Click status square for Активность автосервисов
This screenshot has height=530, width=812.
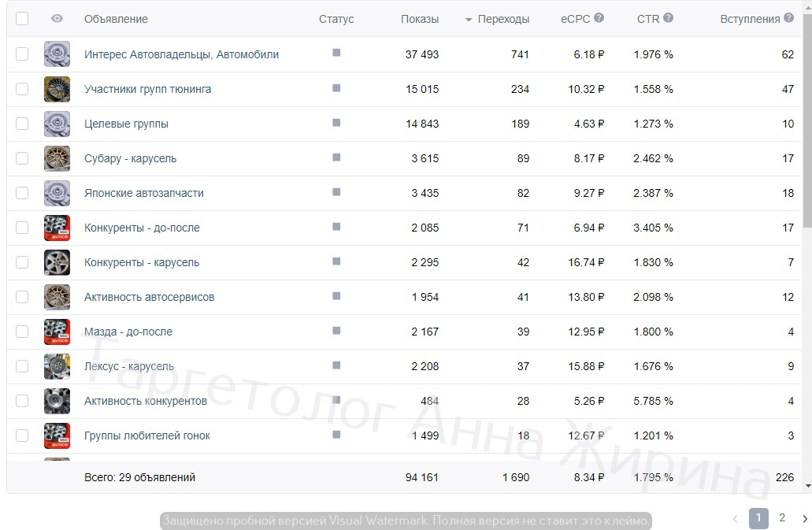tap(336, 296)
